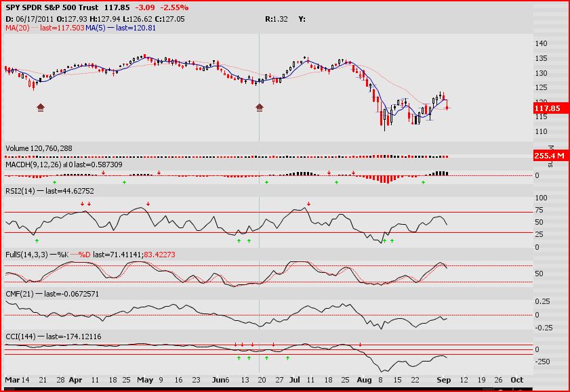Click the FullS(14,3,3) stochastic label
The height and width of the screenshot is (392, 570).
click(x=26, y=255)
